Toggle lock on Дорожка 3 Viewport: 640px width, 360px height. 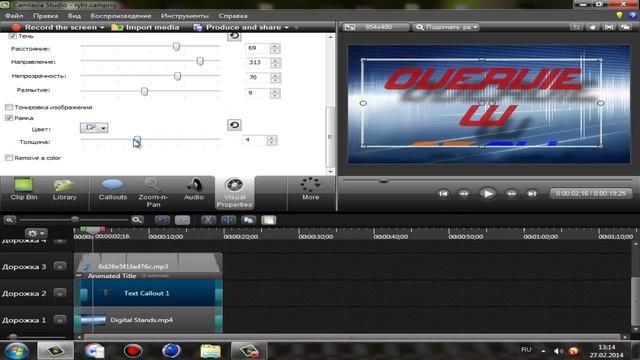pos(60,267)
